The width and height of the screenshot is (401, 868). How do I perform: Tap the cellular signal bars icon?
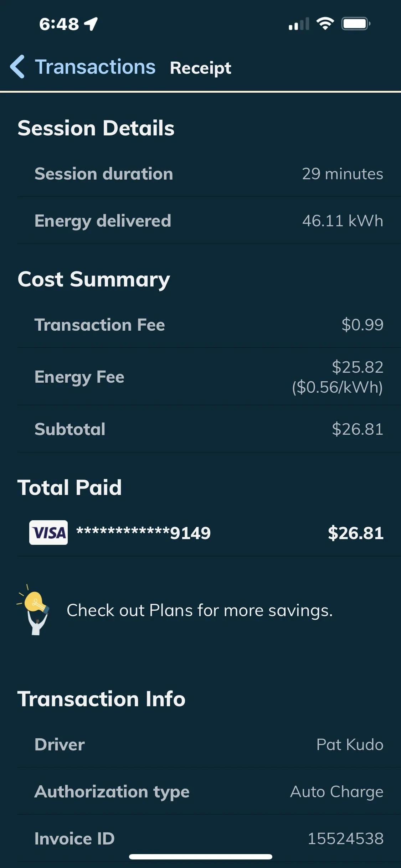(299, 24)
